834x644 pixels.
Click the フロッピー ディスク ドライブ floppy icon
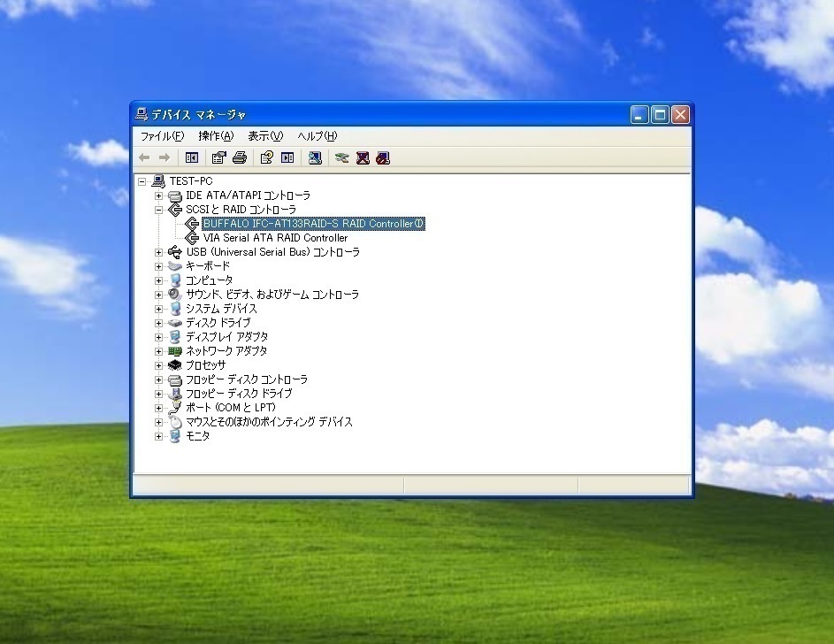(175, 394)
